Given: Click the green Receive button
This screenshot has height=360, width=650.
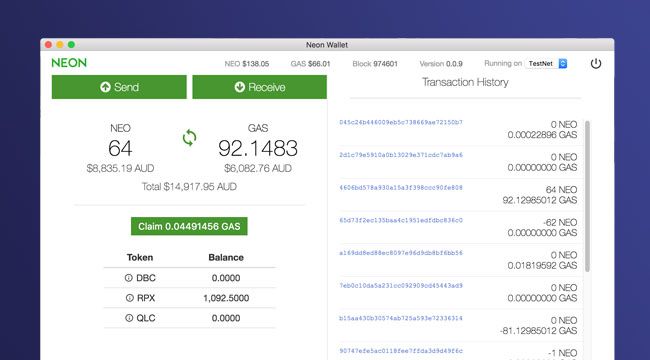Looking at the screenshot, I should pyautogui.click(x=260, y=87).
